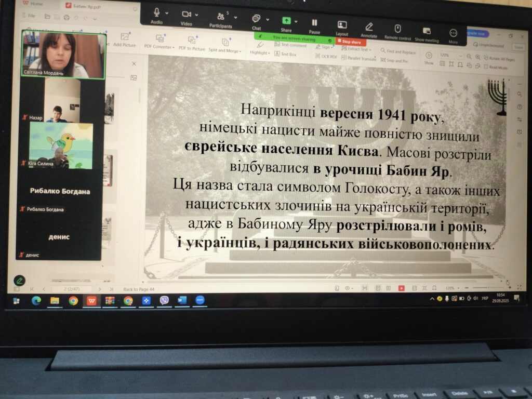
Task: Toggle Read Mode
Action: [x=496, y=67]
